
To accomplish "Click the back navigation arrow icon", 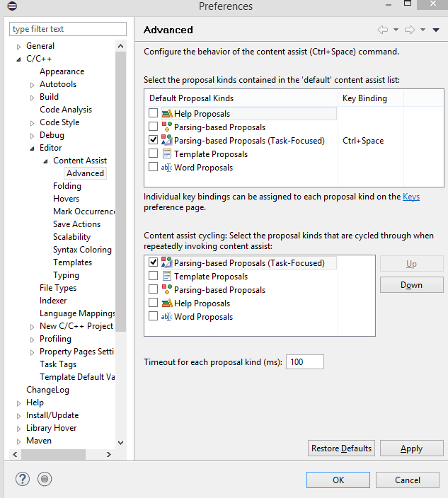I will tap(383, 30).
